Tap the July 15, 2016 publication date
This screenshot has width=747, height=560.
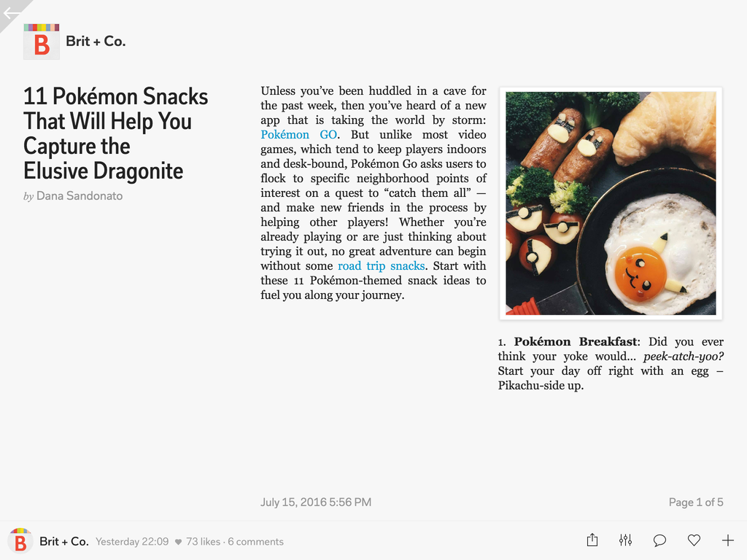click(316, 502)
